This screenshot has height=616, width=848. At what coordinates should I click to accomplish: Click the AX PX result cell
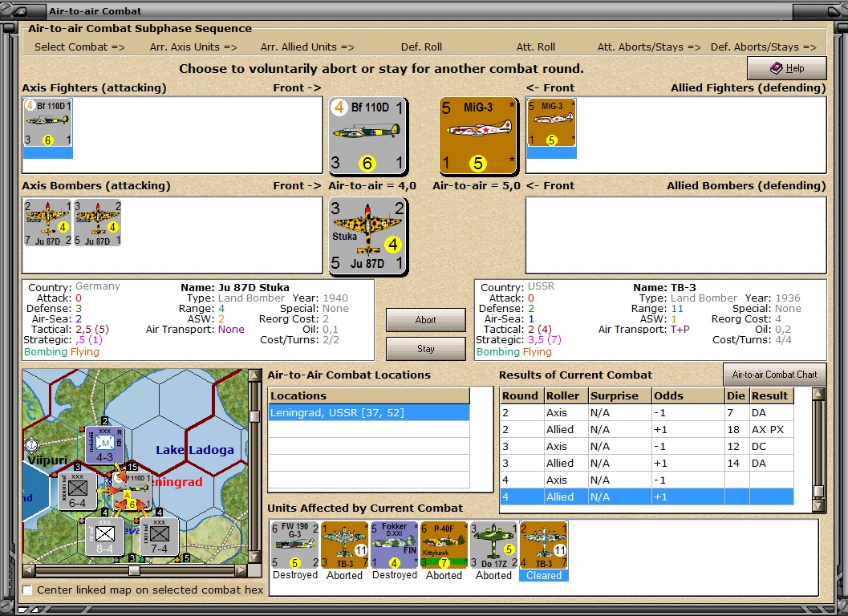771,429
